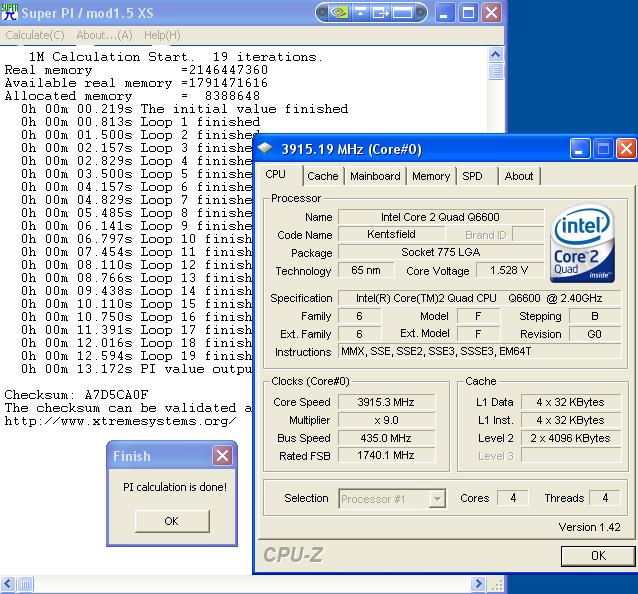638x594 pixels.
Task: Switch to the Cache tab
Action: click(x=322, y=176)
